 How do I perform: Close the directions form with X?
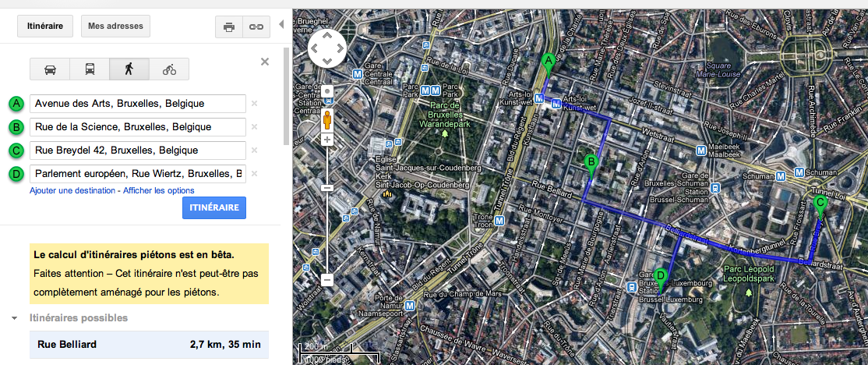pos(265,62)
